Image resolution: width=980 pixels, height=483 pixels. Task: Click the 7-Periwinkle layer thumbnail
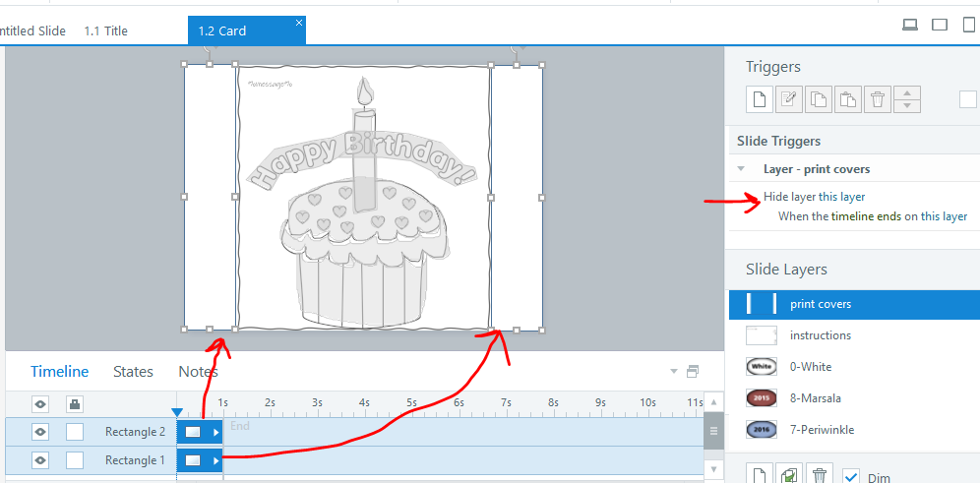point(762,429)
